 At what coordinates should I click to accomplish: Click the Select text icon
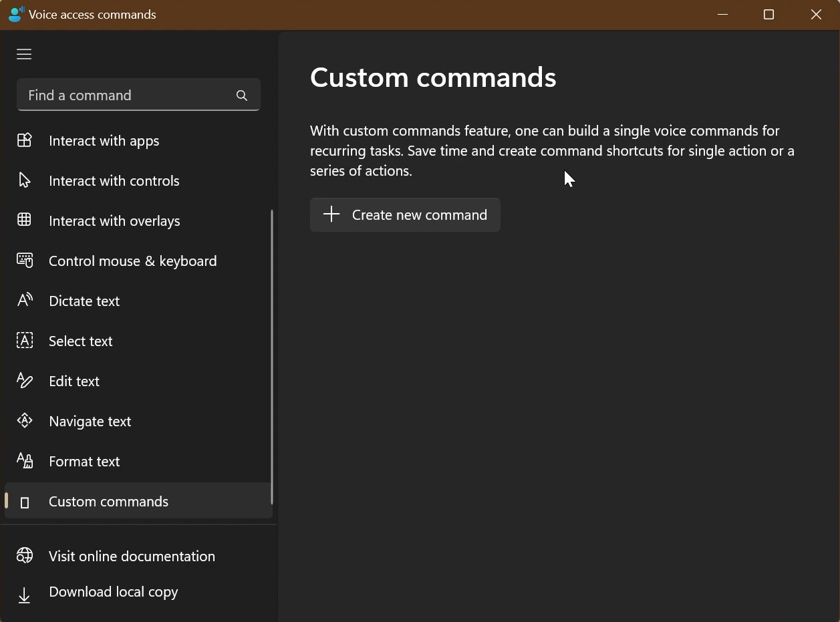(24, 341)
